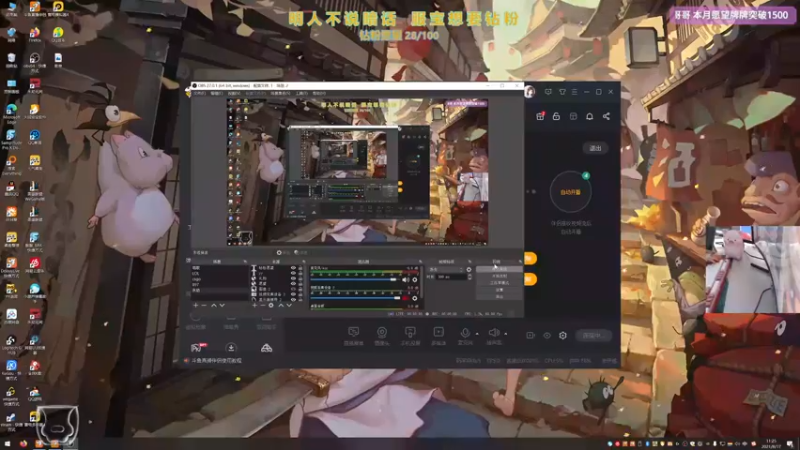Toggle the microphone in Douyu companion bottom bar

pyautogui.click(x=465, y=333)
